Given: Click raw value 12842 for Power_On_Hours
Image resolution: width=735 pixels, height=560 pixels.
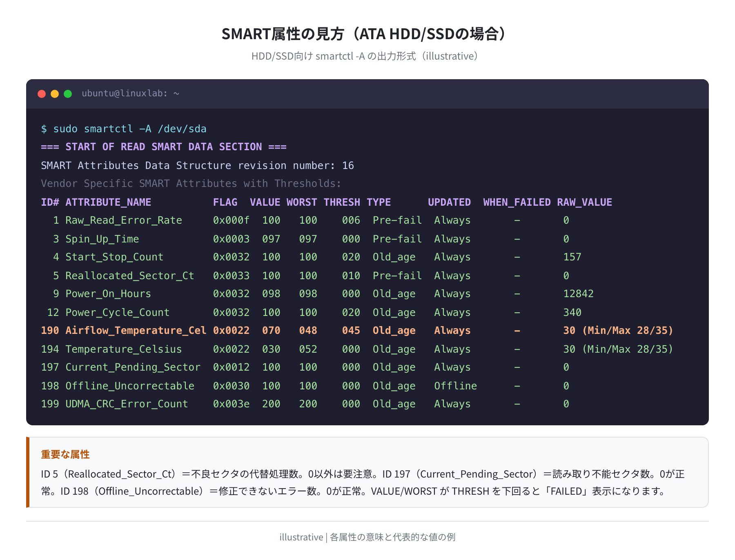Looking at the screenshot, I should (x=578, y=294).
